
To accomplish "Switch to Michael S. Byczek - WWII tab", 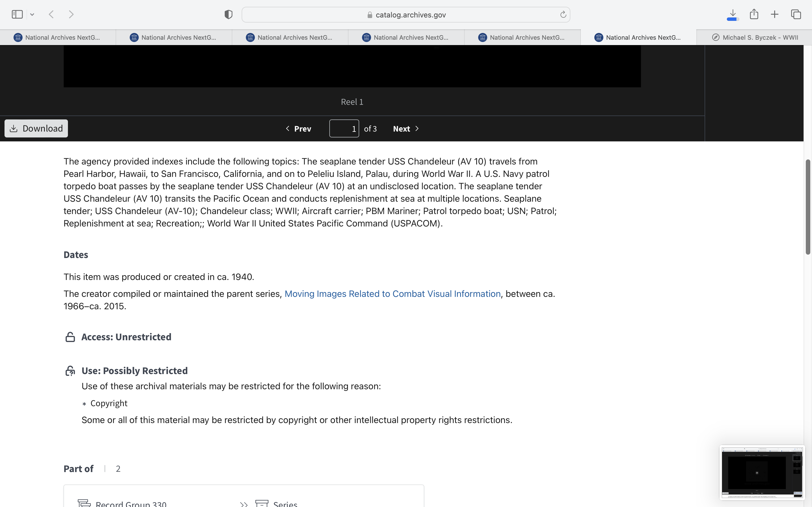I will 755,37.
